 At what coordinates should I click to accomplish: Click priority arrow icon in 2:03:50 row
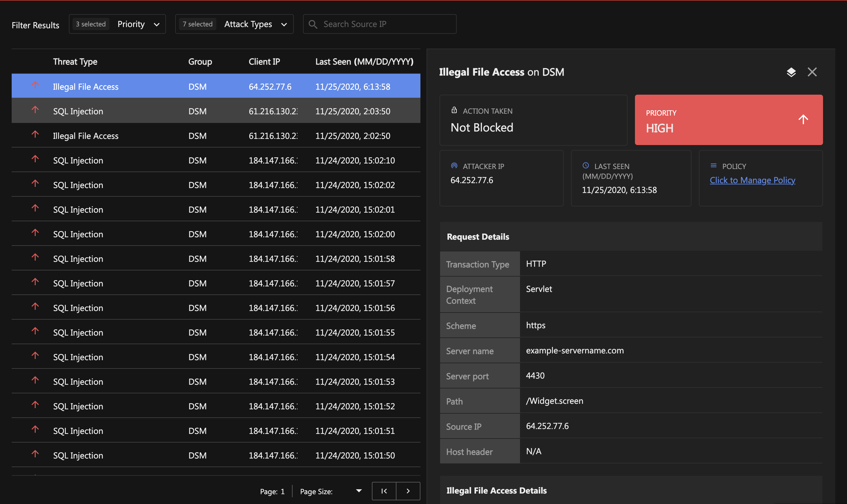(35, 109)
